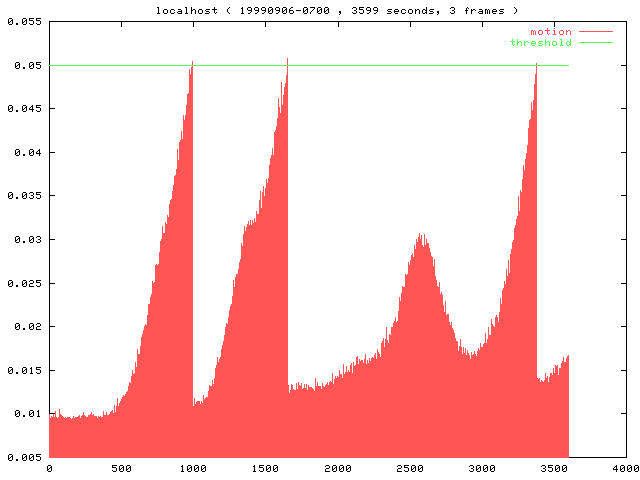
Task: Click the x-axis tick label 1000
Action: (193, 468)
